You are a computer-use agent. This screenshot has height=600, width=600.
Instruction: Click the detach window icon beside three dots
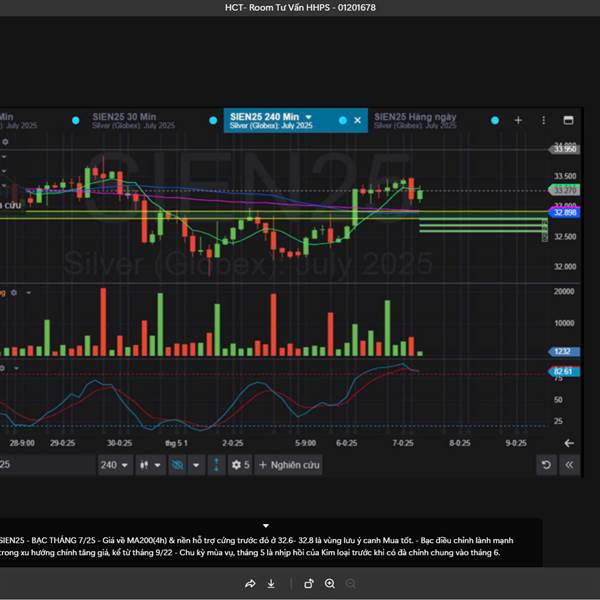point(568,121)
